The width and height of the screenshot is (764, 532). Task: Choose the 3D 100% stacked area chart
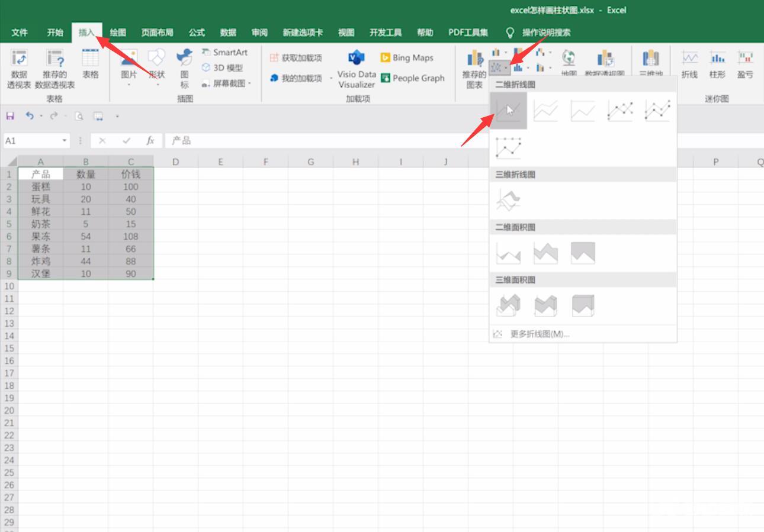pyautogui.click(x=583, y=306)
